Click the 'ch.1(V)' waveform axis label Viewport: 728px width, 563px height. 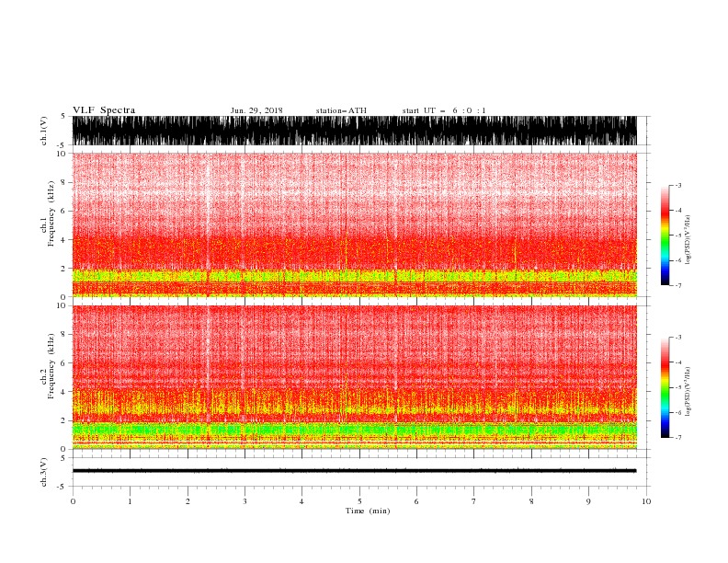point(44,131)
